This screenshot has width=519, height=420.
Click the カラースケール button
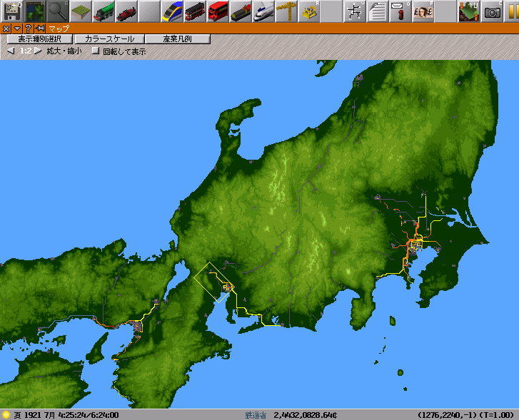109,39
